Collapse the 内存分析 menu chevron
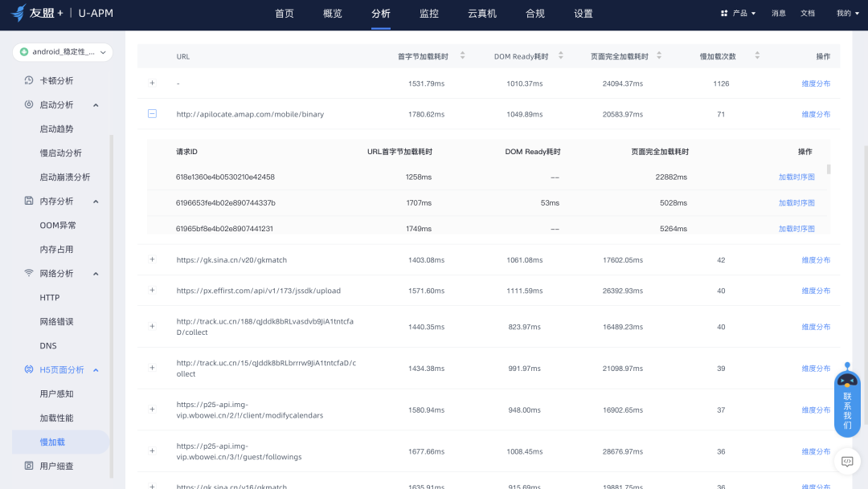Screen dimensions: 868x489 tap(96, 202)
